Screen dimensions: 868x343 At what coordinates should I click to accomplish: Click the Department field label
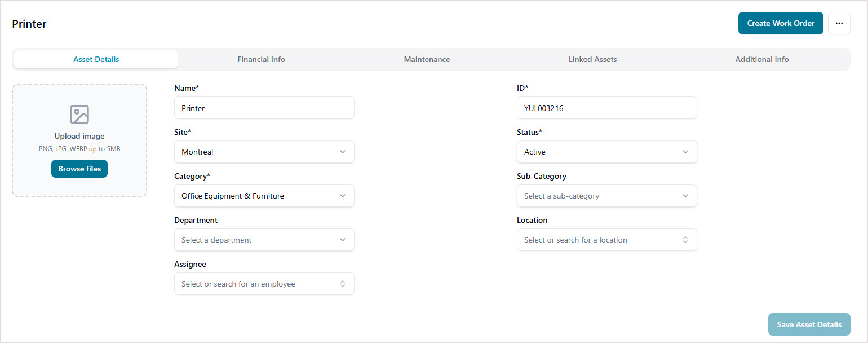click(196, 220)
